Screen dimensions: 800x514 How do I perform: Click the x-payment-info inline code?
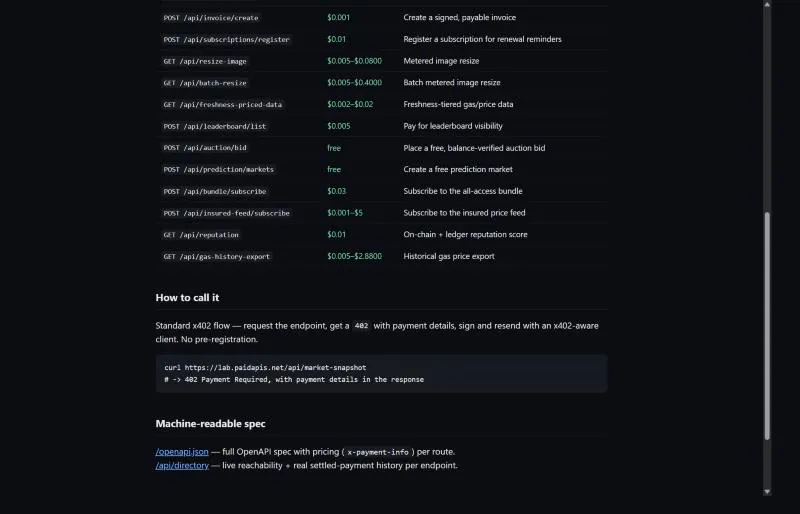[x=378, y=452]
